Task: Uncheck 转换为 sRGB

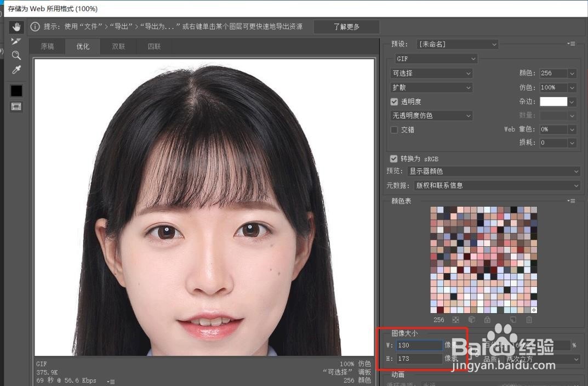Action: 394,158
